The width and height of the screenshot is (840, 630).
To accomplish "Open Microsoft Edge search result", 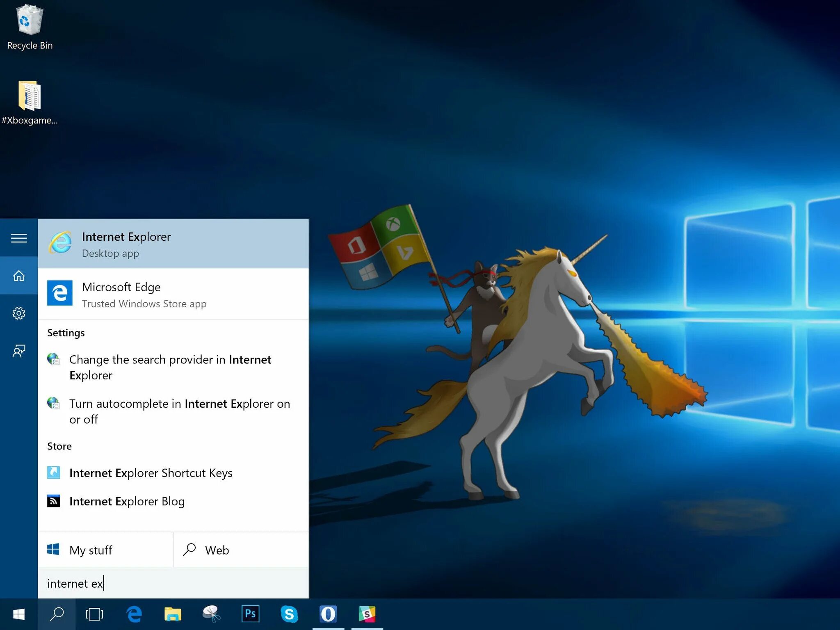I will (172, 294).
